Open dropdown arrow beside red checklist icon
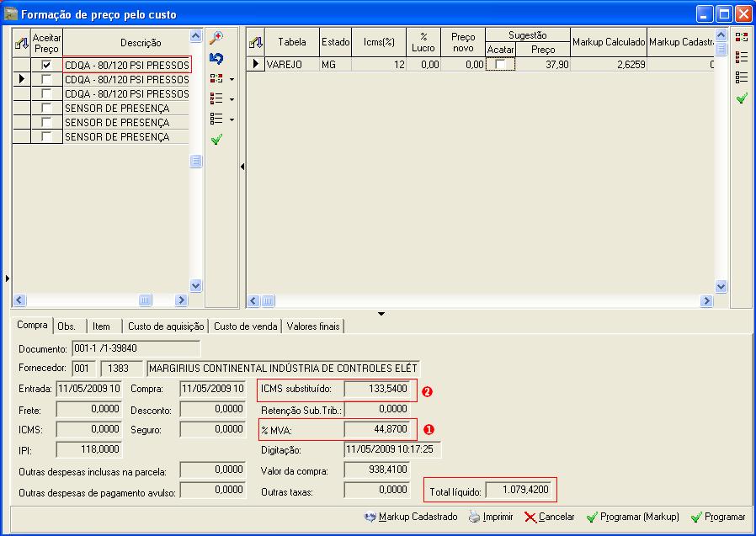Image resolution: width=756 pixels, height=536 pixels. (232, 99)
